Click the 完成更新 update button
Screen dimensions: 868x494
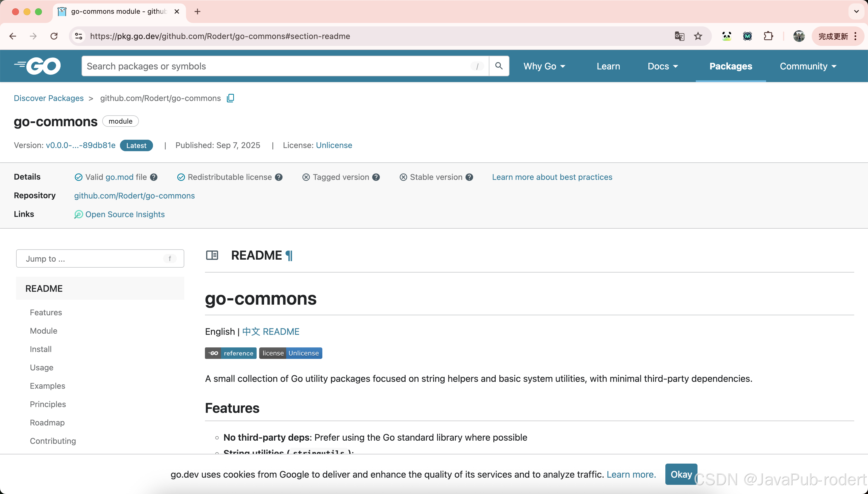833,36
